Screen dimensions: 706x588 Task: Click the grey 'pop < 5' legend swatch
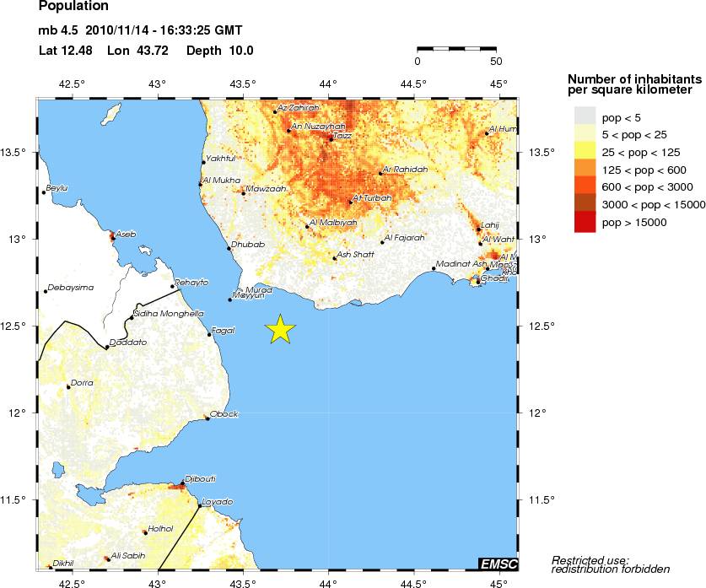click(585, 116)
